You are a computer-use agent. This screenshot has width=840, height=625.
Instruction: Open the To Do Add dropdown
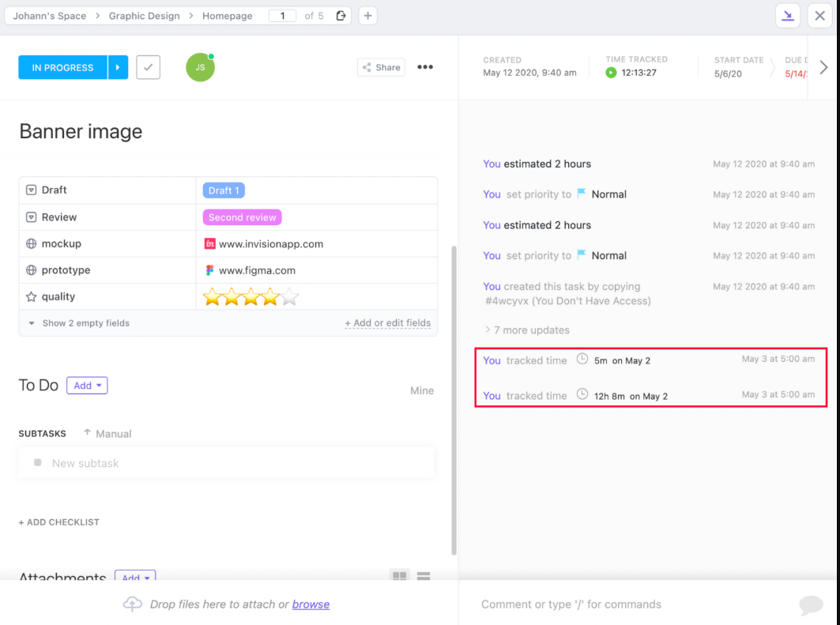[x=87, y=386]
